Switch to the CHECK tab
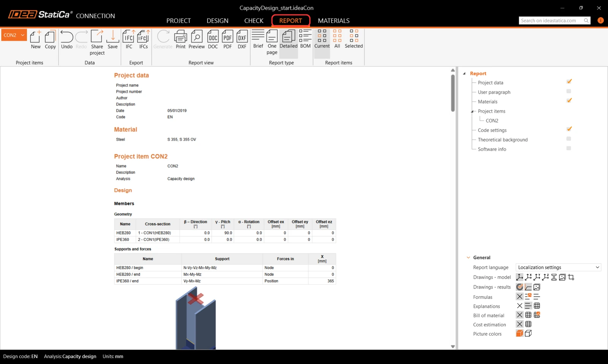Screen dimensions: 608x364 coord(254,20)
